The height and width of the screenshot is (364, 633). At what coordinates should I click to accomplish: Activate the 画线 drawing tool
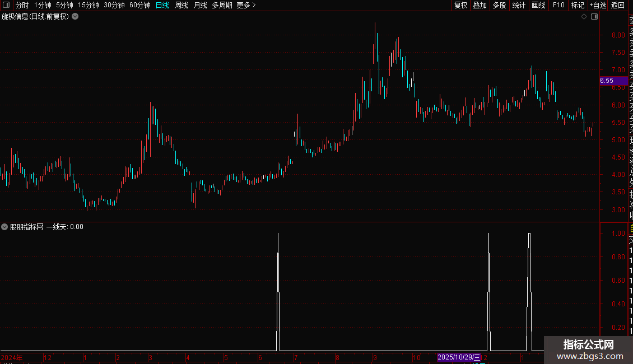click(x=538, y=5)
